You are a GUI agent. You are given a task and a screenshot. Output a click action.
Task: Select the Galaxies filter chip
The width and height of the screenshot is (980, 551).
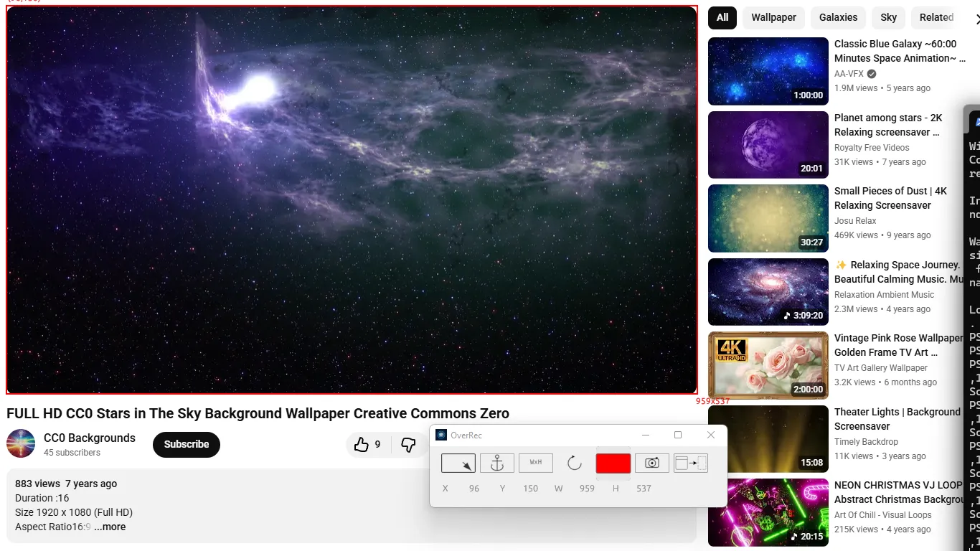[x=839, y=17]
